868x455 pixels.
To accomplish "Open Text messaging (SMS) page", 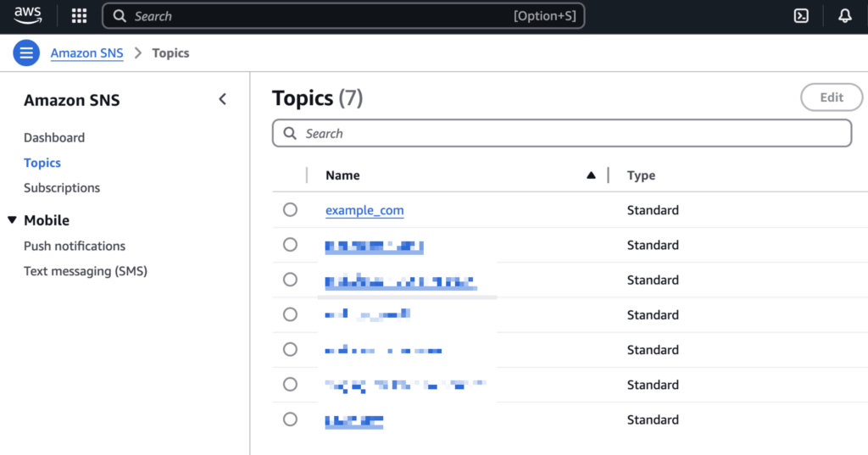I will pyautogui.click(x=86, y=271).
